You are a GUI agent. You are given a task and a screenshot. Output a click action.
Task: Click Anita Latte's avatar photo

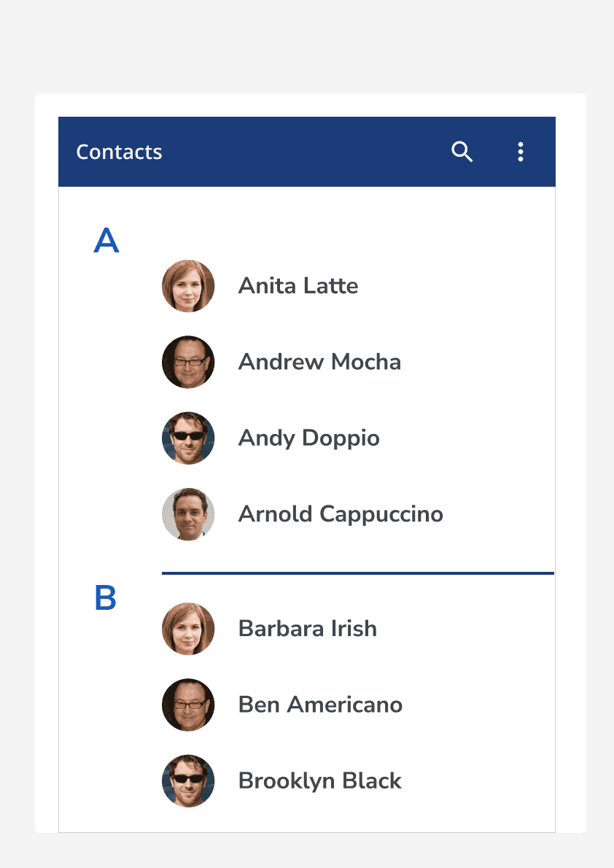(188, 286)
